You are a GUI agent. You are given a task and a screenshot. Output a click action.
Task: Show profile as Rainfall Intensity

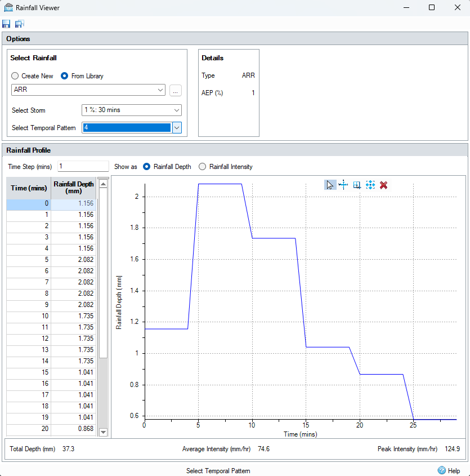coord(203,167)
